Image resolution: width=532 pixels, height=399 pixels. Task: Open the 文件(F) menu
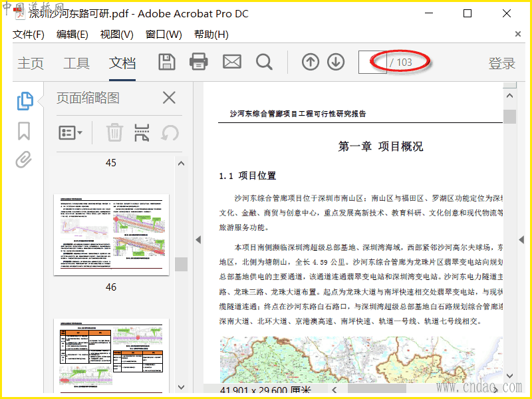pyautogui.click(x=29, y=35)
